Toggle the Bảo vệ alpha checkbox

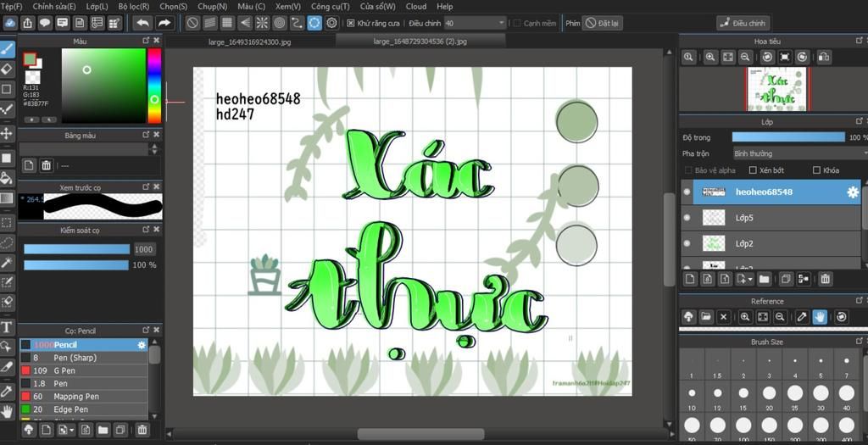[688, 170]
